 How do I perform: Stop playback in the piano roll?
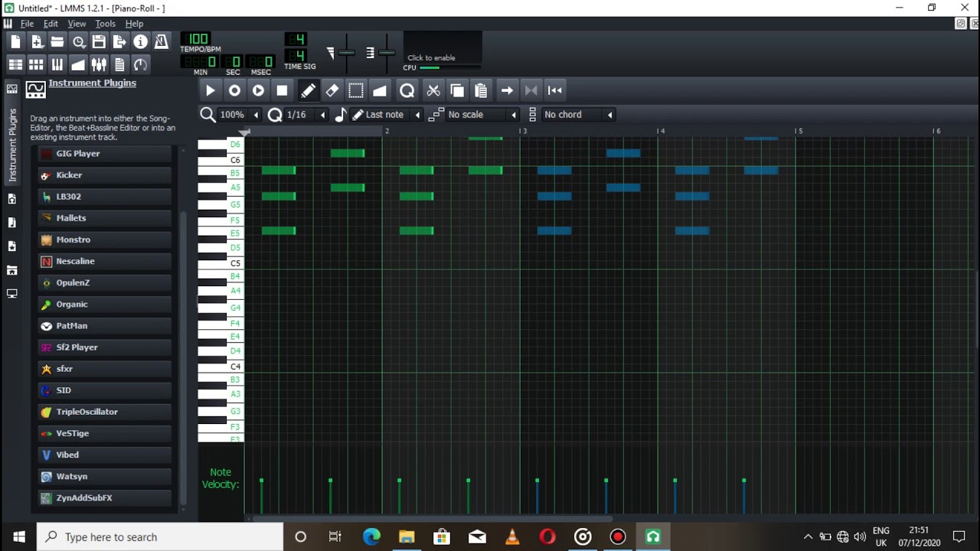[x=282, y=90]
